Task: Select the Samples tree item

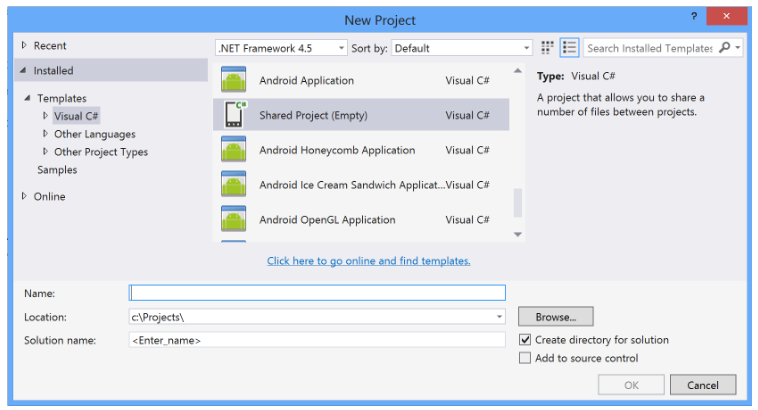Action: (57, 170)
